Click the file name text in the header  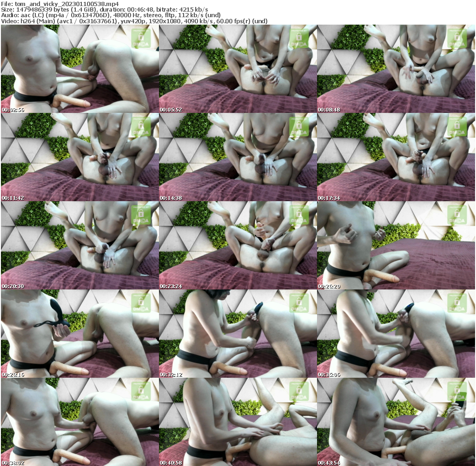tap(59, 3)
